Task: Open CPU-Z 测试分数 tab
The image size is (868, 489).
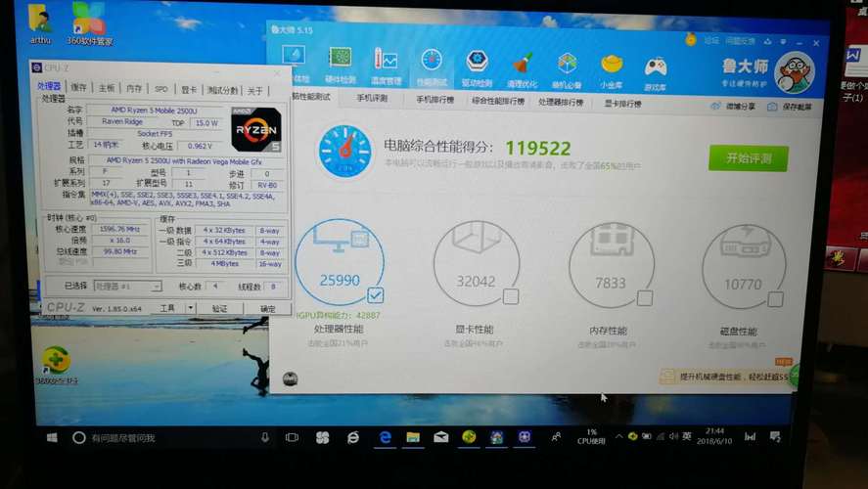Action: click(222, 90)
